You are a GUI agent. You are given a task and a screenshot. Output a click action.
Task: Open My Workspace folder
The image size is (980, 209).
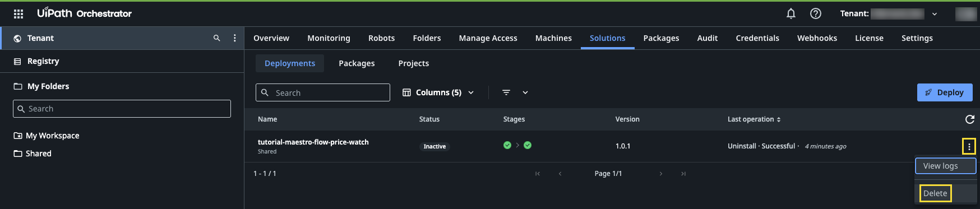point(52,136)
